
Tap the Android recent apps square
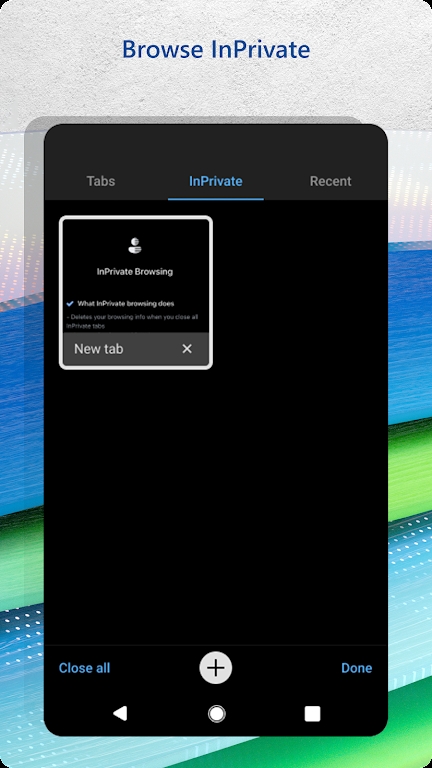coord(312,714)
